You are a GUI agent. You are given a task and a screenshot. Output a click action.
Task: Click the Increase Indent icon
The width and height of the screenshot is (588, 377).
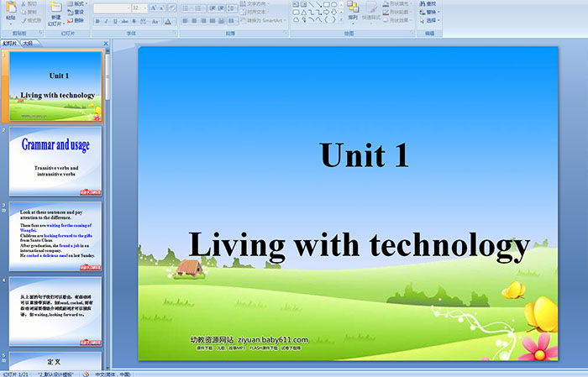click(221, 8)
